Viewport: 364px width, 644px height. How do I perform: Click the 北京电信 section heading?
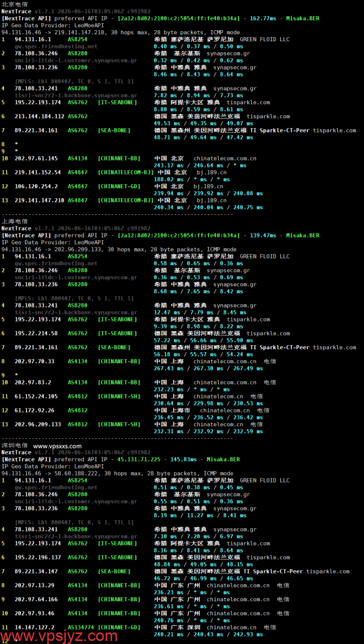point(15,4)
